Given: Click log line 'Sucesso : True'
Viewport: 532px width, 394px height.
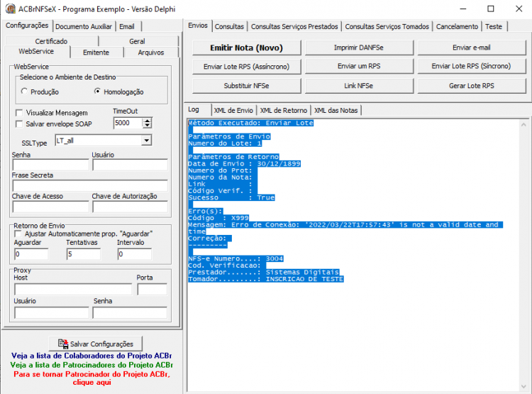Looking at the screenshot, I should point(231,197).
